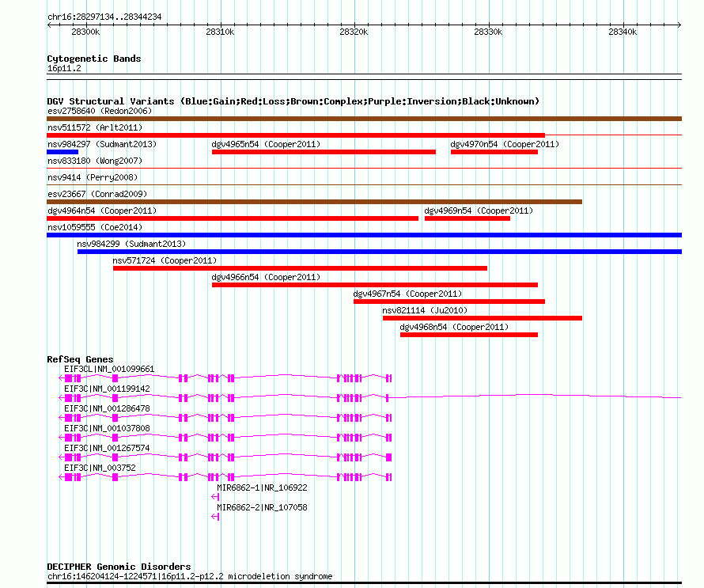Click the MIR6862-2|NR_107058 label
The height and width of the screenshot is (588, 704).
pyautogui.click(x=262, y=507)
